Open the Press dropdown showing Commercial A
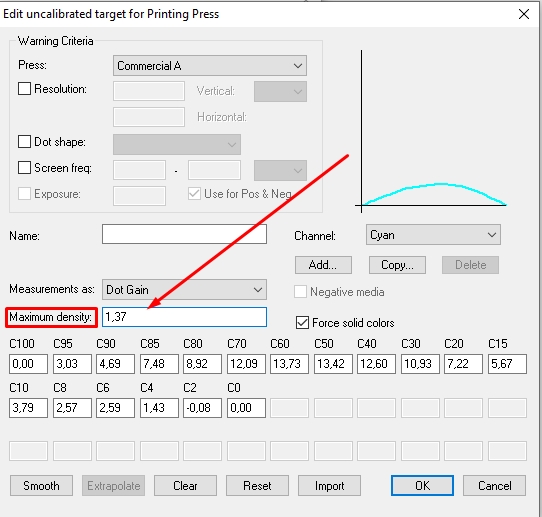542x517 pixels. pos(210,65)
